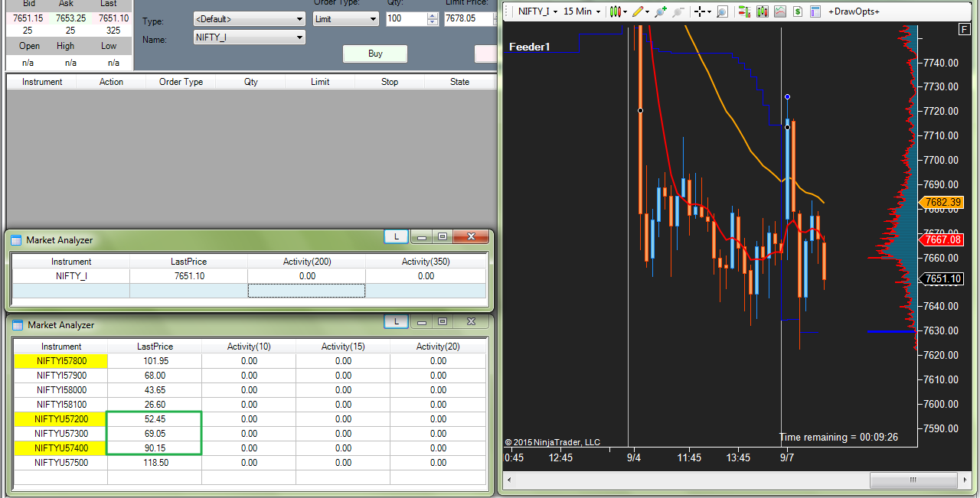
Task: Click the chart horizontal scrollbar thumb
Action: click(913, 480)
